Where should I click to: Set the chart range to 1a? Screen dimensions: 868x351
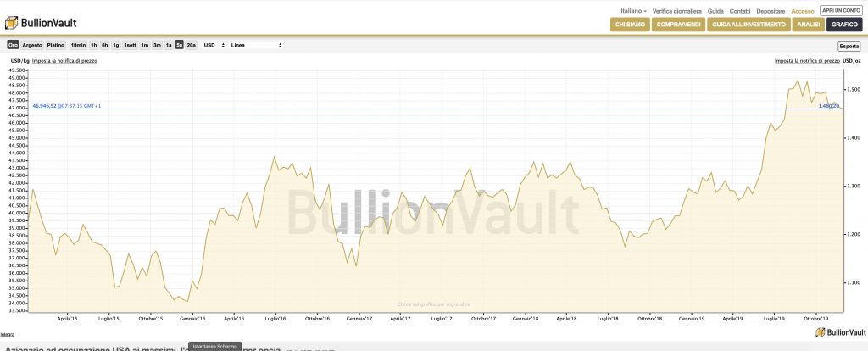(x=169, y=45)
